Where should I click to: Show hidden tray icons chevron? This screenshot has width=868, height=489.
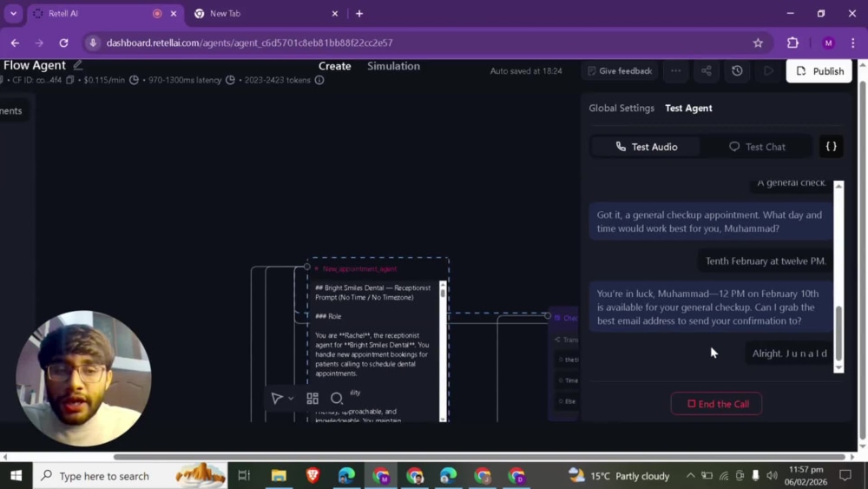[690, 476]
